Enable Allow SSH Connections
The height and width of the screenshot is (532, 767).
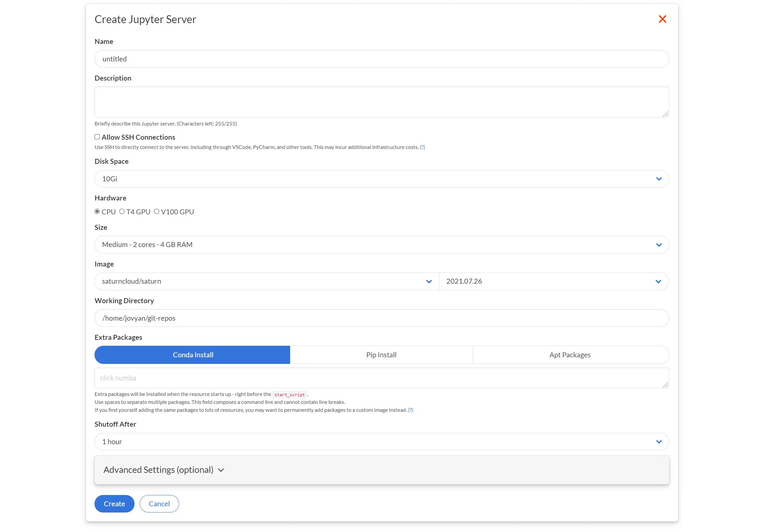[x=97, y=136]
